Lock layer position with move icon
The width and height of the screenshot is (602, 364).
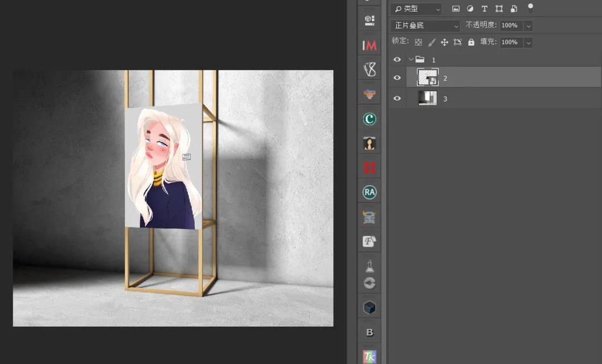[444, 42]
